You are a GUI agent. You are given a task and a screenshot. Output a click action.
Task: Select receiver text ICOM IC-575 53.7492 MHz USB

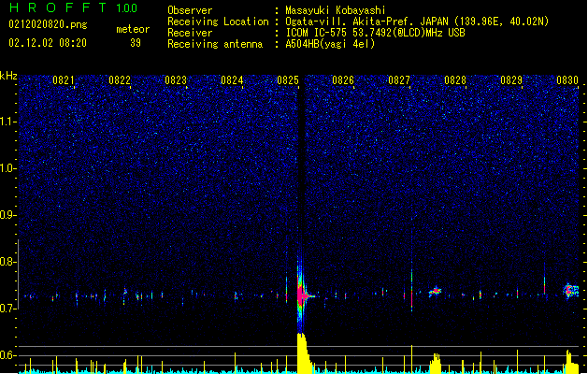pos(375,33)
